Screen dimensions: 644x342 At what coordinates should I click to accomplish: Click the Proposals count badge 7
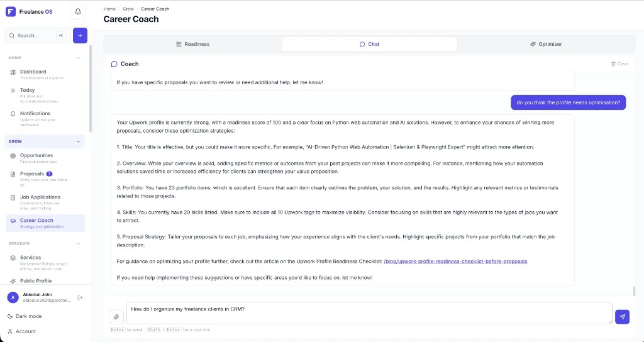click(x=49, y=174)
